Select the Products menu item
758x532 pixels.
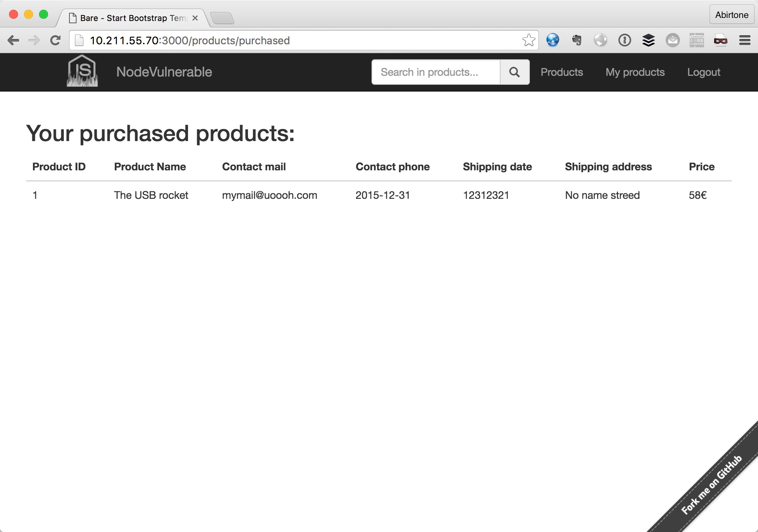(562, 72)
